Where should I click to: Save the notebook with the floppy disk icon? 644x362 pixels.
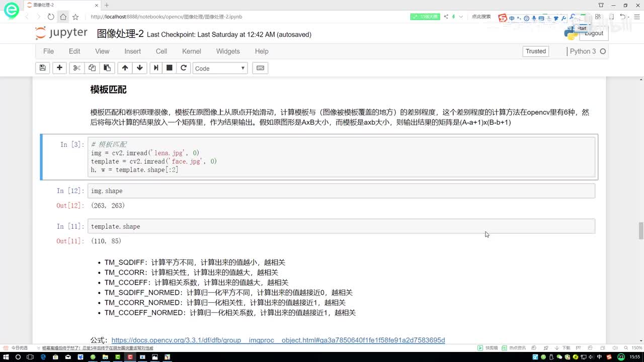[x=43, y=68]
